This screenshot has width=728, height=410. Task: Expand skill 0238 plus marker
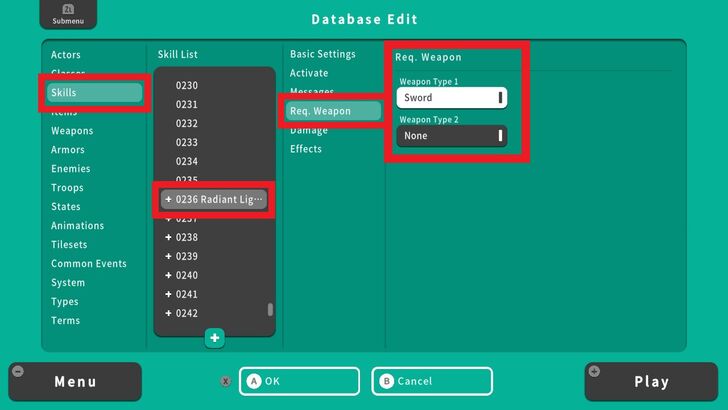click(168, 238)
